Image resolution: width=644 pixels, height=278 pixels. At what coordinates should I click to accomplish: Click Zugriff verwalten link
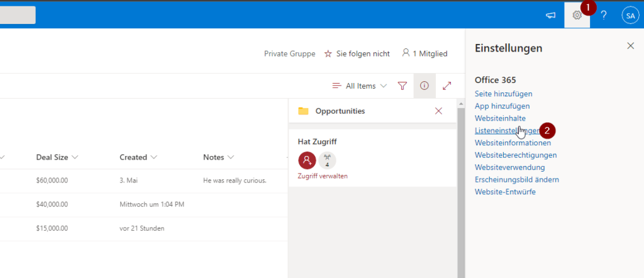pyautogui.click(x=323, y=176)
